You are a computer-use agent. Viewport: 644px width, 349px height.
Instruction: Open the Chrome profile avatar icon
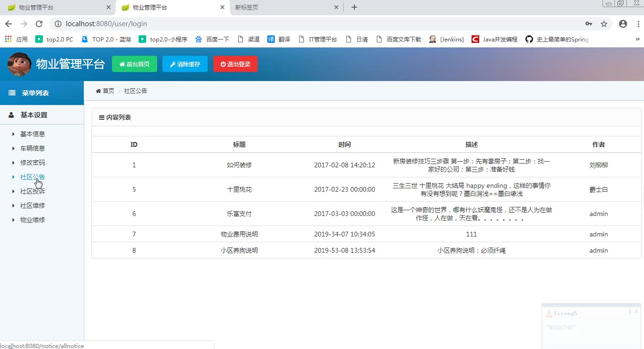pos(623,24)
